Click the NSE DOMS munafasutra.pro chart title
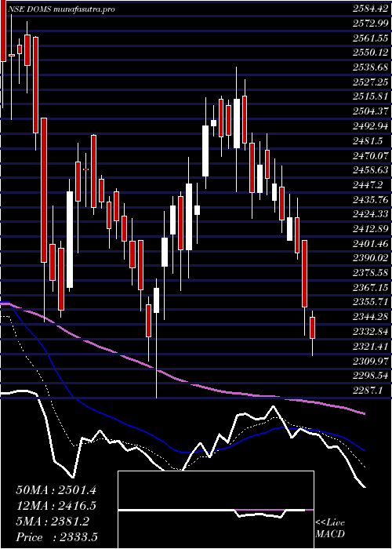This screenshot has height=549, width=392. coord(62,9)
